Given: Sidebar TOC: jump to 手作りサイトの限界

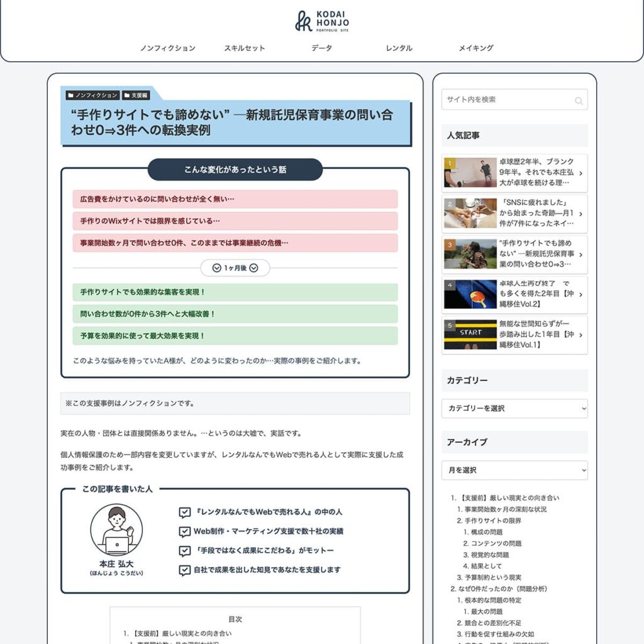Looking at the screenshot, I should point(492,521).
